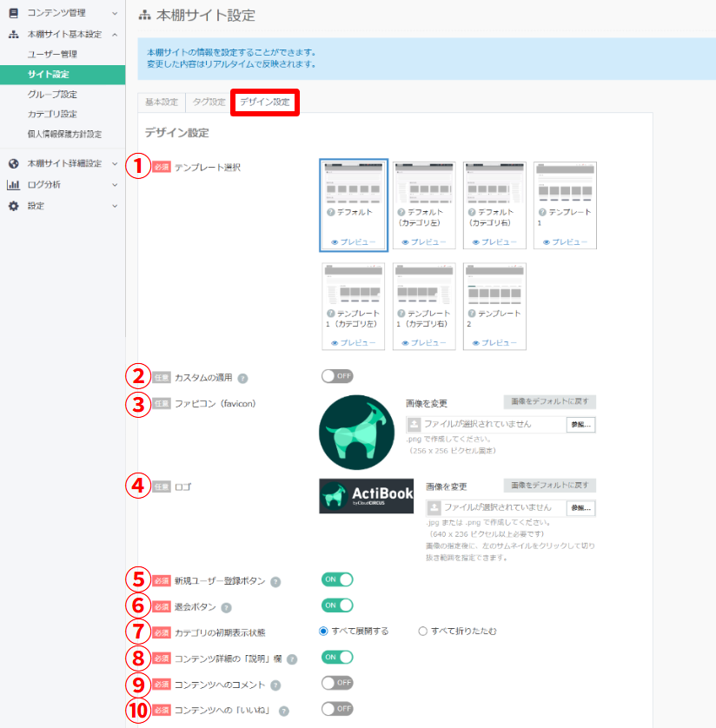Click the help icon beside カスタムの適用

(x=243, y=379)
